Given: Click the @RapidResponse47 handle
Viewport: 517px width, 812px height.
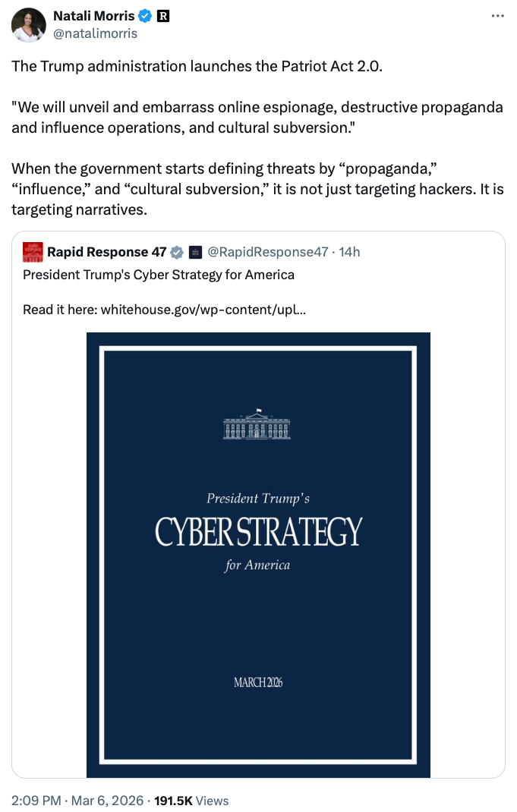Looking at the screenshot, I should 268,252.
